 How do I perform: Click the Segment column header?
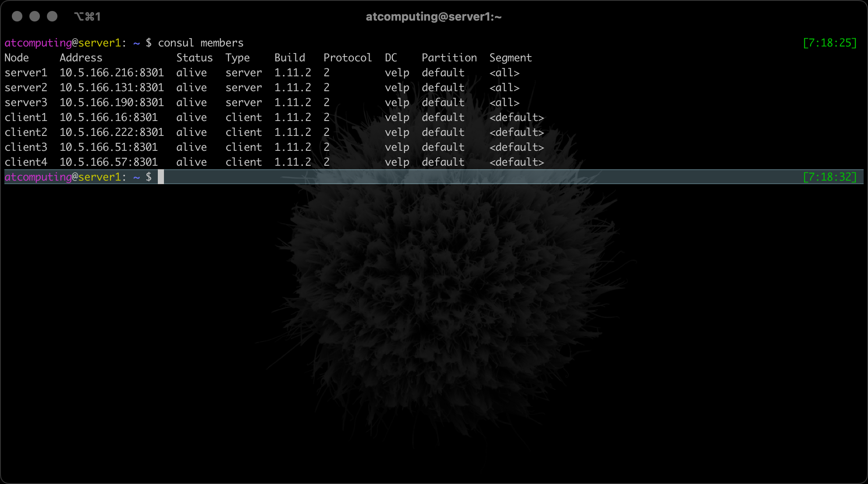[510, 58]
